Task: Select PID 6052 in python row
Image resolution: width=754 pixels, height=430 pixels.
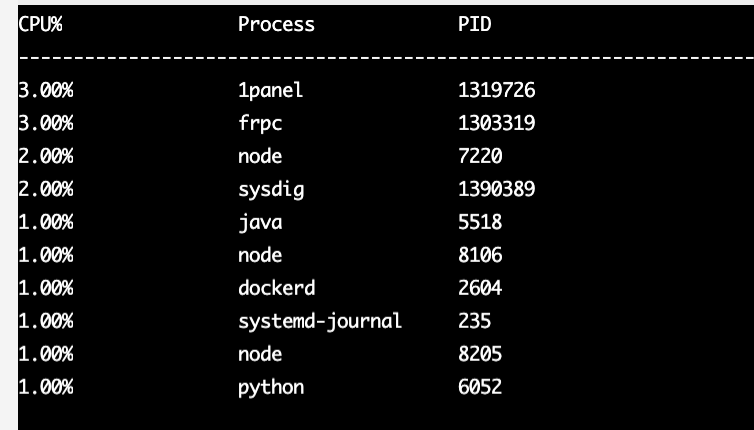Action: pos(480,386)
